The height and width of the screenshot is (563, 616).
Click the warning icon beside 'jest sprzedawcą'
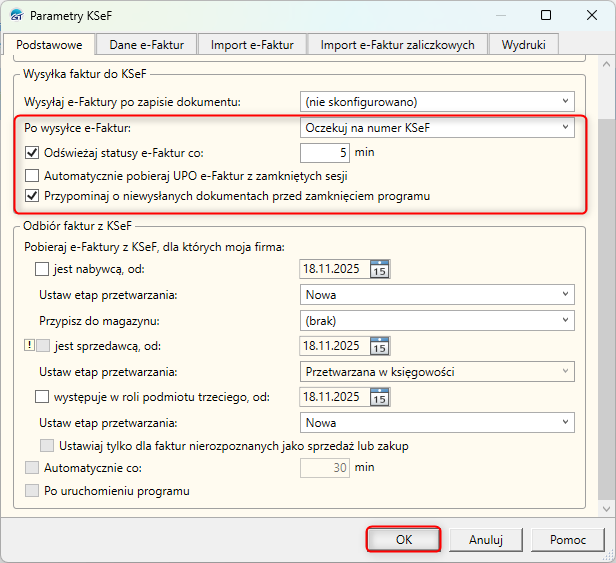(27, 347)
